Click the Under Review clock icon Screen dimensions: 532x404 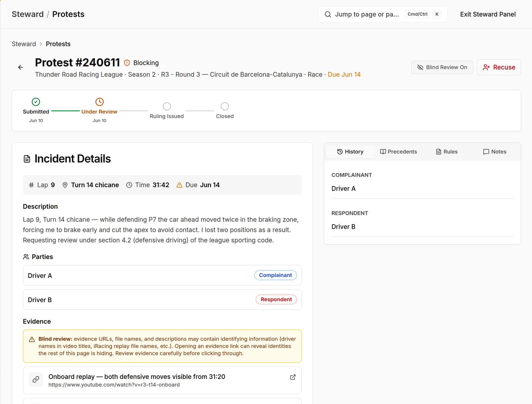(x=99, y=102)
